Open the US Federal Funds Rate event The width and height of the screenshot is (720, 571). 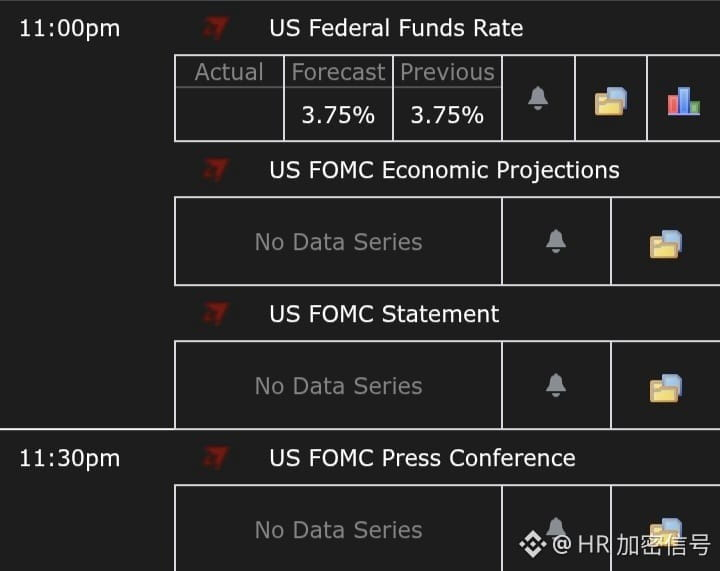click(396, 28)
